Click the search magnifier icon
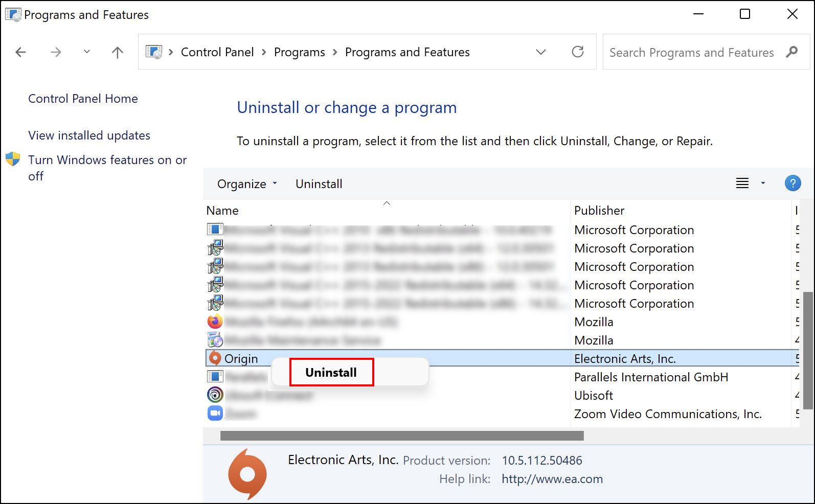This screenshot has width=815, height=504. pos(792,52)
